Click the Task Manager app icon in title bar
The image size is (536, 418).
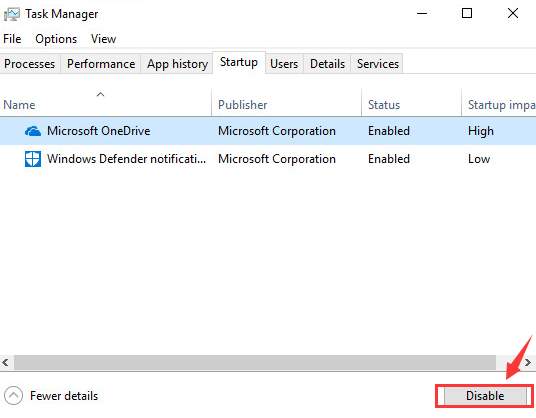12,14
